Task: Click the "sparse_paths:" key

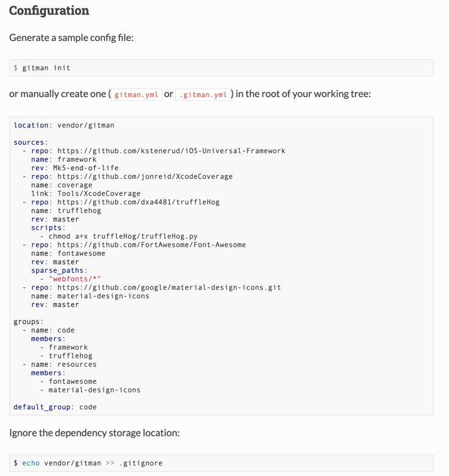Action: pyautogui.click(x=59, y=270)
